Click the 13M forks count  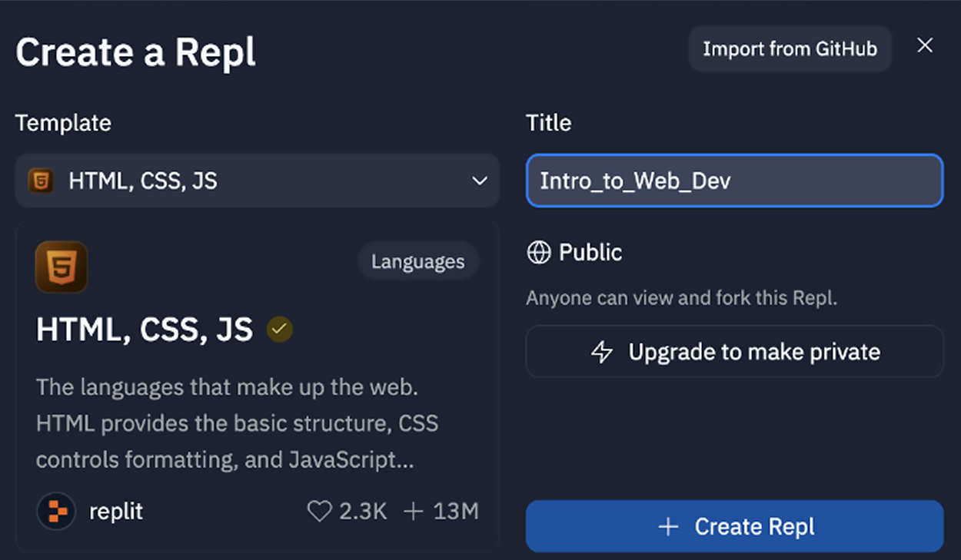click(456, 512)
